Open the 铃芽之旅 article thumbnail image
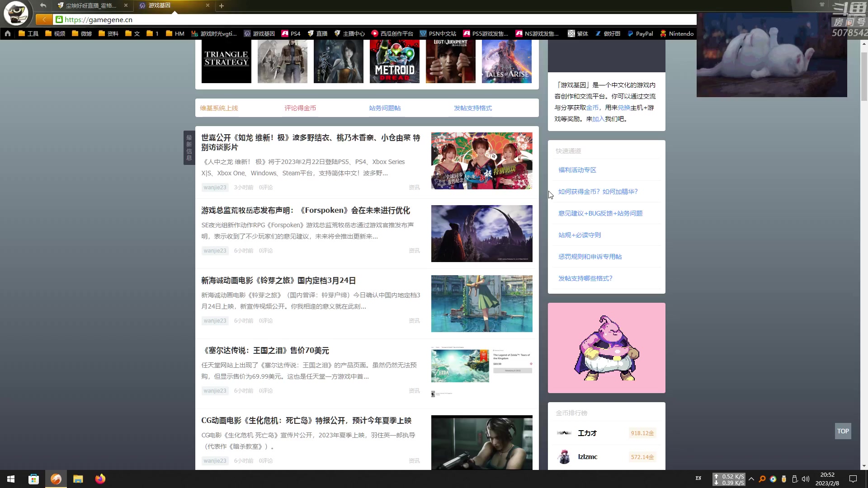Image resolution: width=868 pixels, height=488 pixels. click(482, 304)
